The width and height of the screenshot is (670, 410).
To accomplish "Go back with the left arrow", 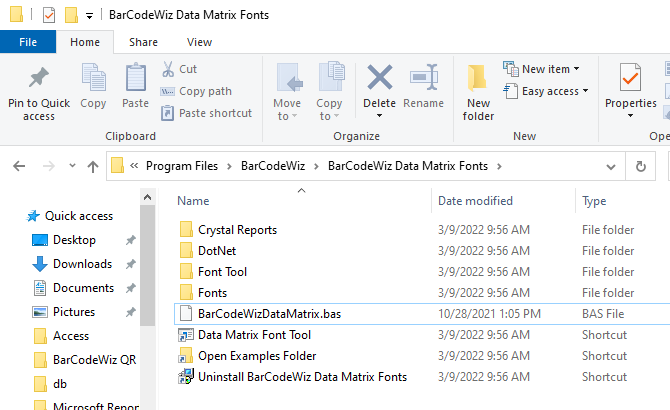I will 19,166.
